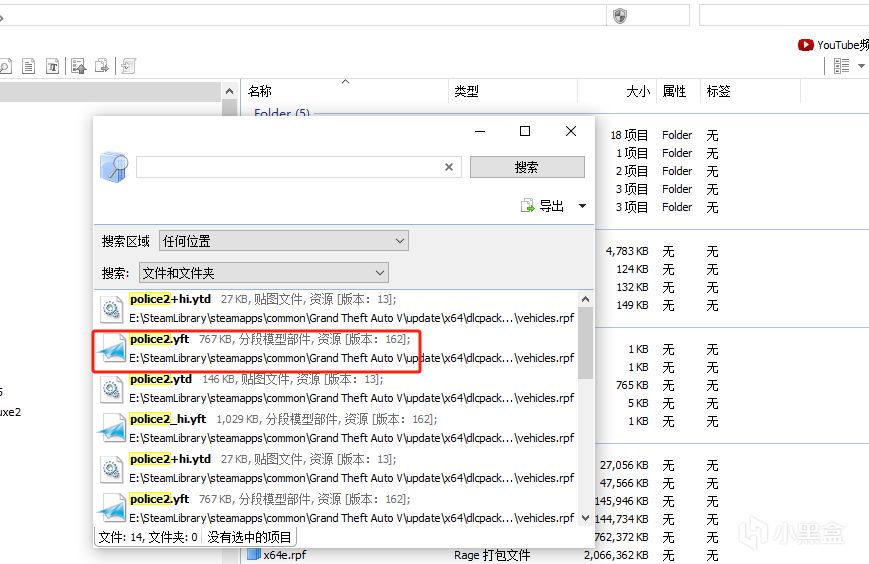Click the plain text document toolbar icon

[28, 66]
